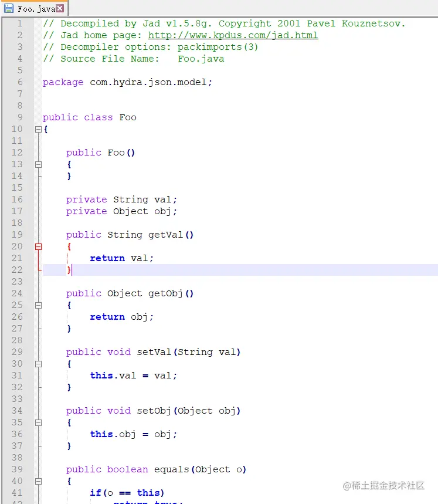
Task: Click 'private Object obj;' field declaration
Action: (121, 211)
